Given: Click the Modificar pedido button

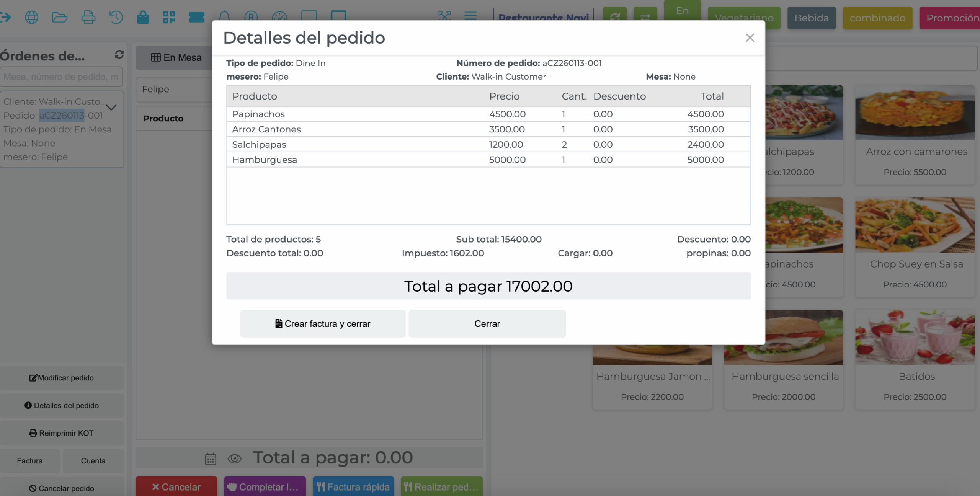Looking at the screenshot, I should tap(62, 378).
